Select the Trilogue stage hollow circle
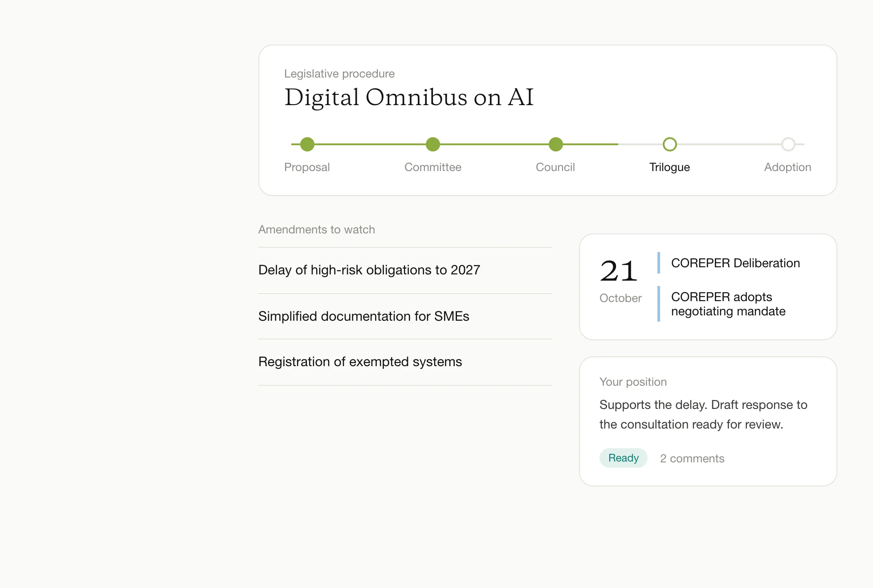Screen dimensions: 873x588 pos(670,144)
